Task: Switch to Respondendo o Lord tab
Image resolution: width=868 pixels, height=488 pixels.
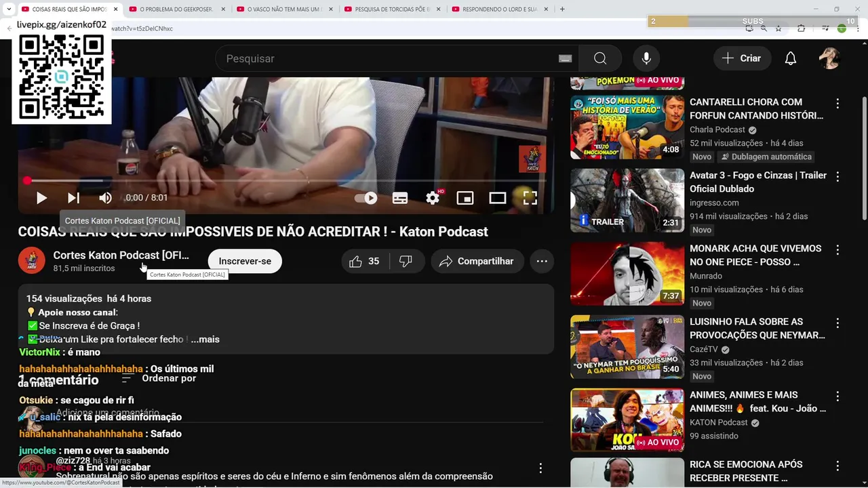Action: (500, 9)
